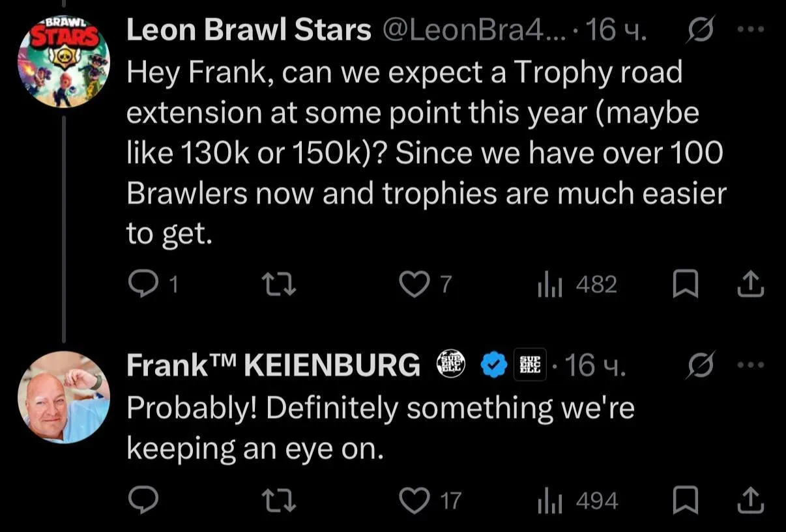
Task: Like Leon Brawl Stars' tweet
Action: tap(414, 285)
